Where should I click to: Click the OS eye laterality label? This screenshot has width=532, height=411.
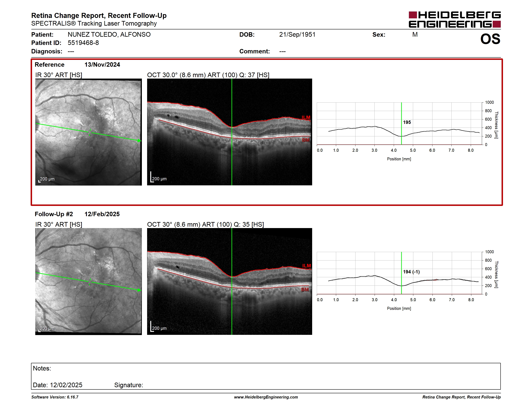coord(490,39)
